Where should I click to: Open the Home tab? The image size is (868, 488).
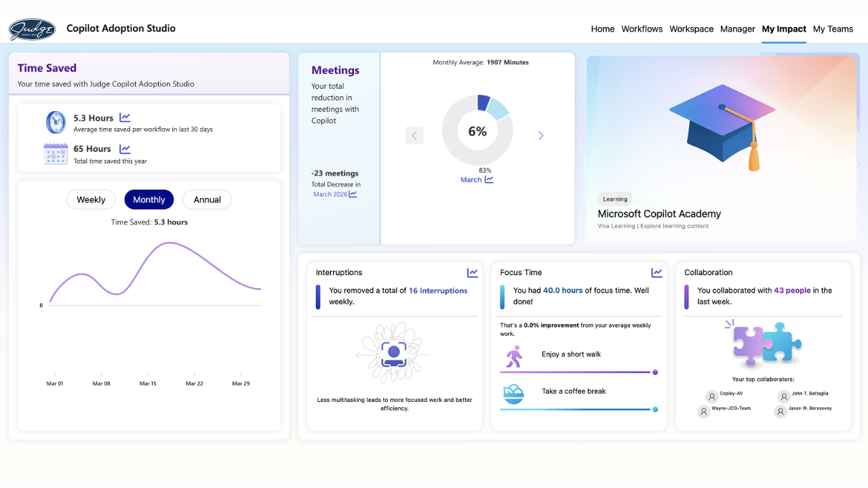click(x=603, y=29)
